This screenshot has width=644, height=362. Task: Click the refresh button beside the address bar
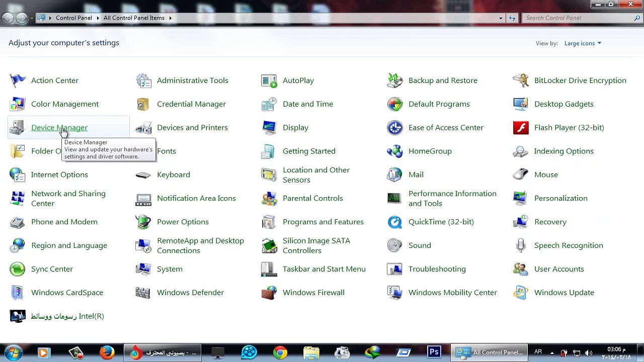pyautogui.click(x=512, y=18)
